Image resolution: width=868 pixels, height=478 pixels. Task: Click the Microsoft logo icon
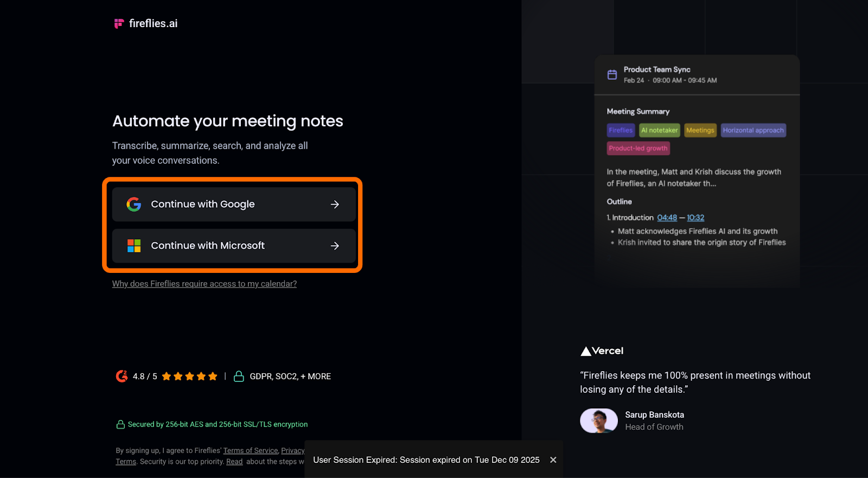point(134,246)
